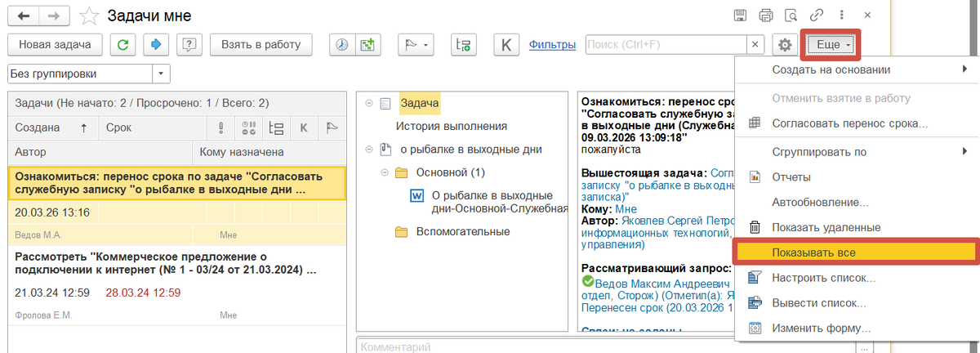Collapse the 'Задача' tree node
Screen dimensions: 980x353
[369, 103]
